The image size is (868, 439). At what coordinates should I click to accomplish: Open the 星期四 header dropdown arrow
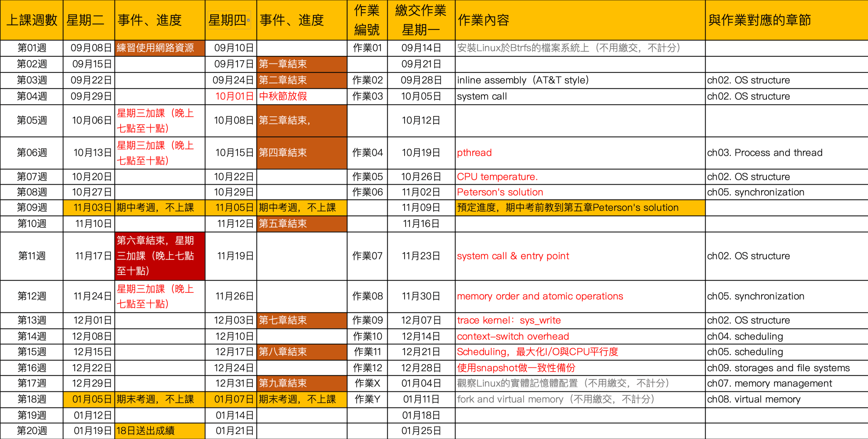point(249,20)
